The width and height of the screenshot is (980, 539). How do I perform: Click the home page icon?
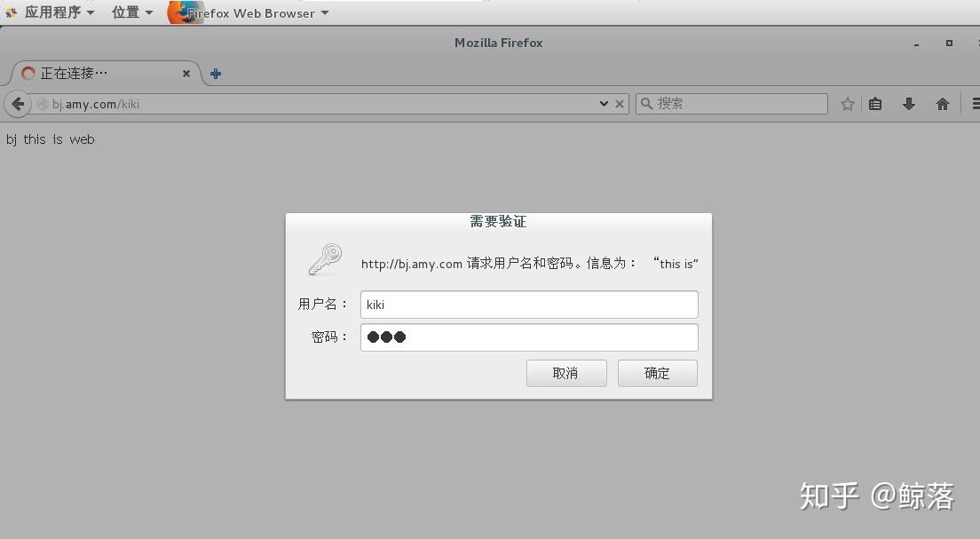[942, 103]
